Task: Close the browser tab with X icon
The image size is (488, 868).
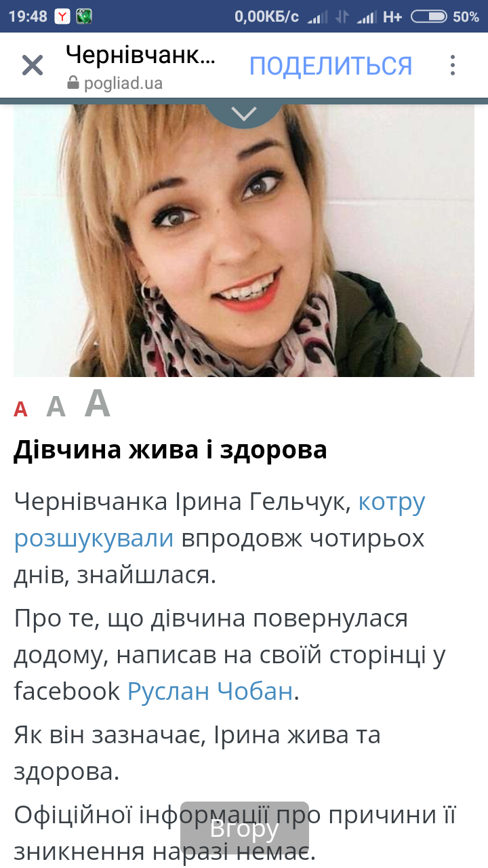Action: tap(33, 66)
